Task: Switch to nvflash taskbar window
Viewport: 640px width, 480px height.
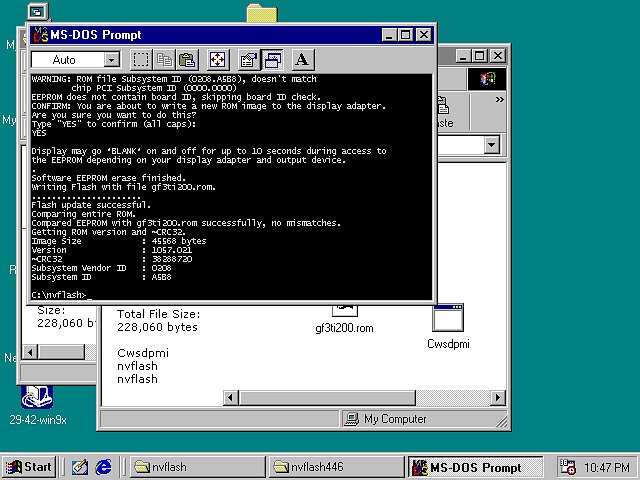Action: 198,467
